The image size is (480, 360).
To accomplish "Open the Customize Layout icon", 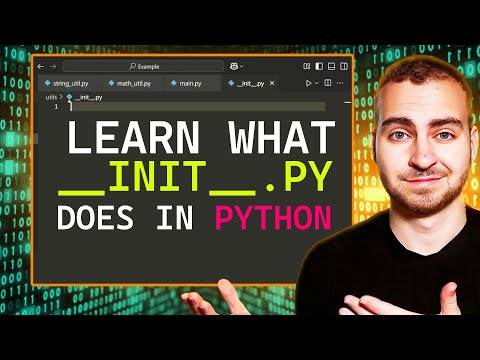I will [x=307, y=66].
